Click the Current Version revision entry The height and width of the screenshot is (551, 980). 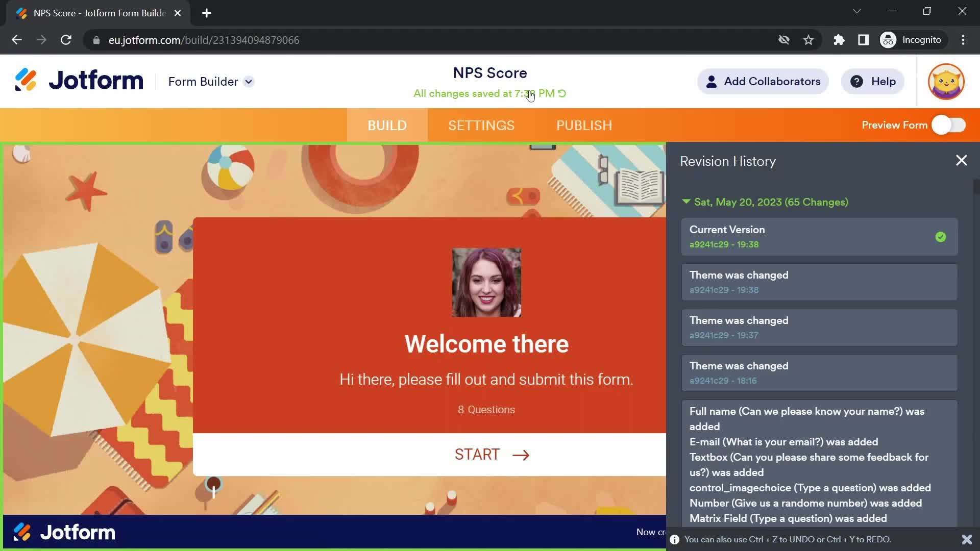pos(819,236)
